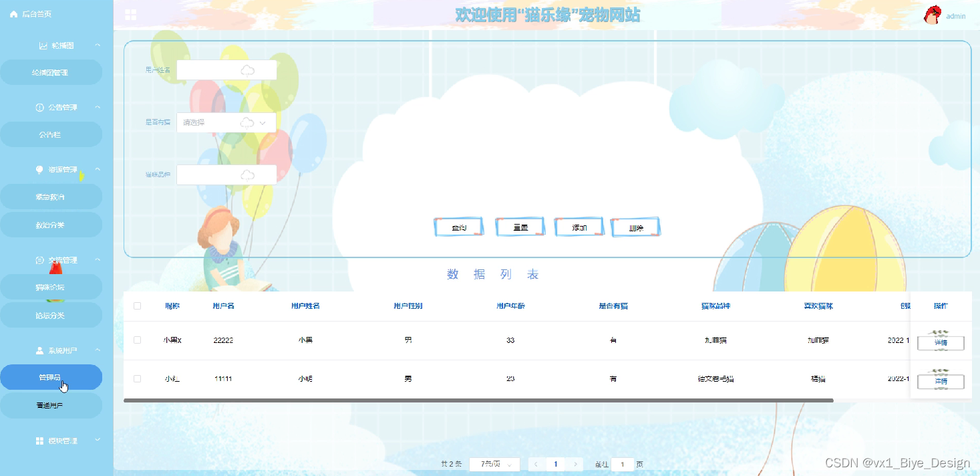Click the 是否有猫 column header

613,306
